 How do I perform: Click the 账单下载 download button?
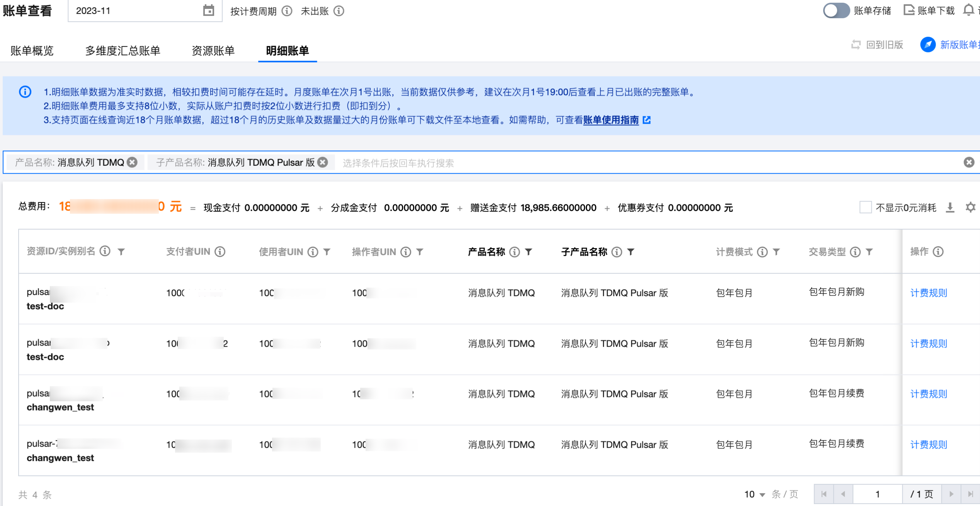coord(929,10)
